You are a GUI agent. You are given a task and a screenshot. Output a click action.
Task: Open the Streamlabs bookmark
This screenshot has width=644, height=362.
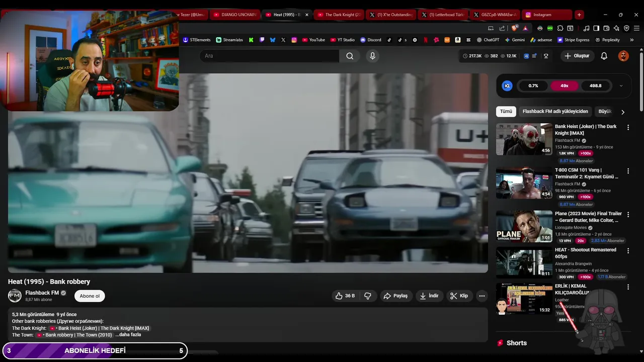point(229,40)
